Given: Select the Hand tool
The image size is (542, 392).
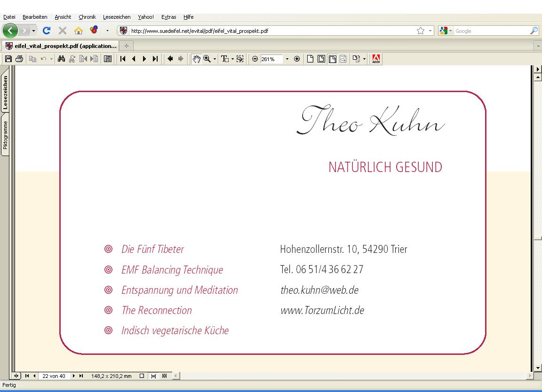Looking at the screenshot, I should [x=196, y=59].
